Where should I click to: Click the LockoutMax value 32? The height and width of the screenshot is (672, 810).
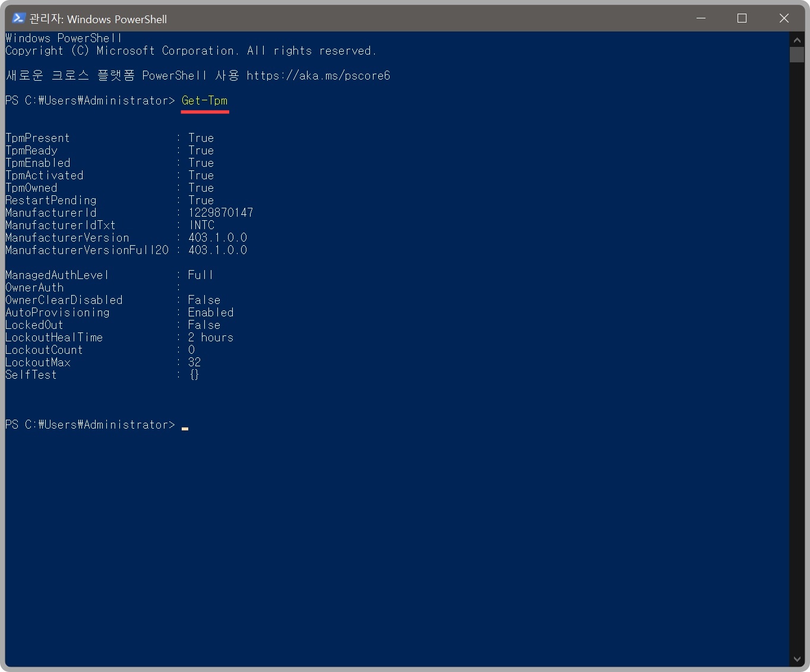pyautogui.click(x=195, y=362)
